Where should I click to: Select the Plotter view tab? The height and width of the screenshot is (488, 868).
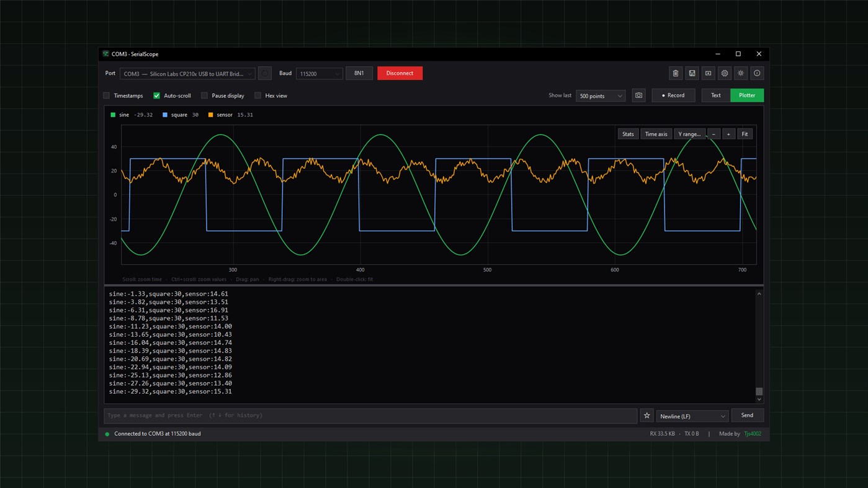tap(747, 95)
